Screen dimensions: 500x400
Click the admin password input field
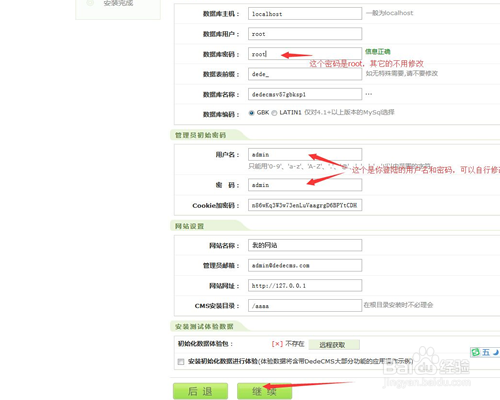[x=305, y=185]
